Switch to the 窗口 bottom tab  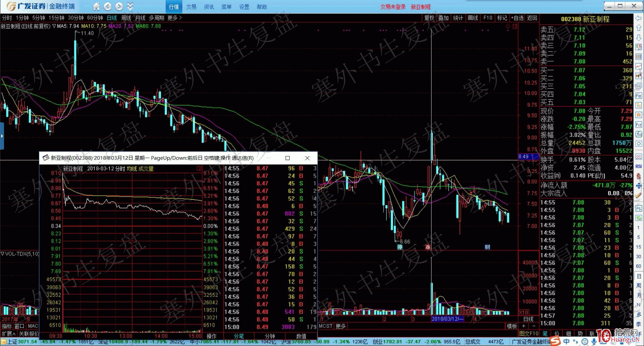click(19, 326)
